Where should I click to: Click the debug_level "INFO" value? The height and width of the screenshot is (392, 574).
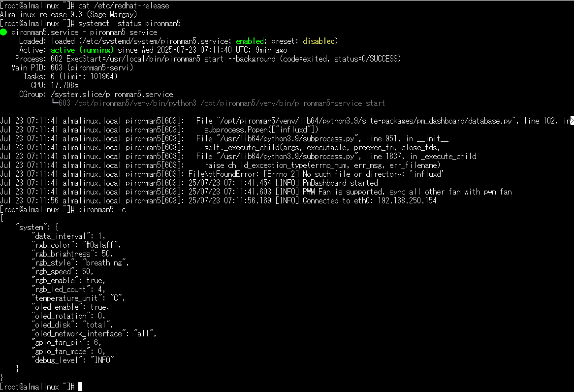coord(102,360)
